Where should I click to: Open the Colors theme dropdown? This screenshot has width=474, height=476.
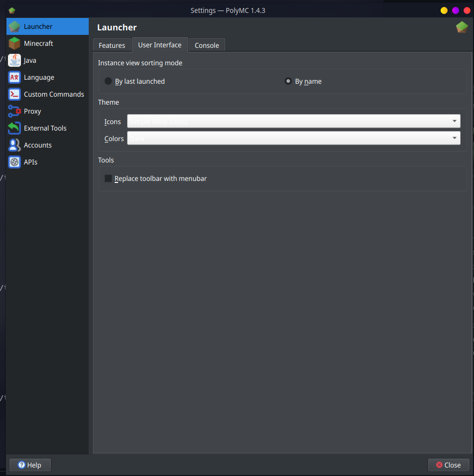click(293, 138)
